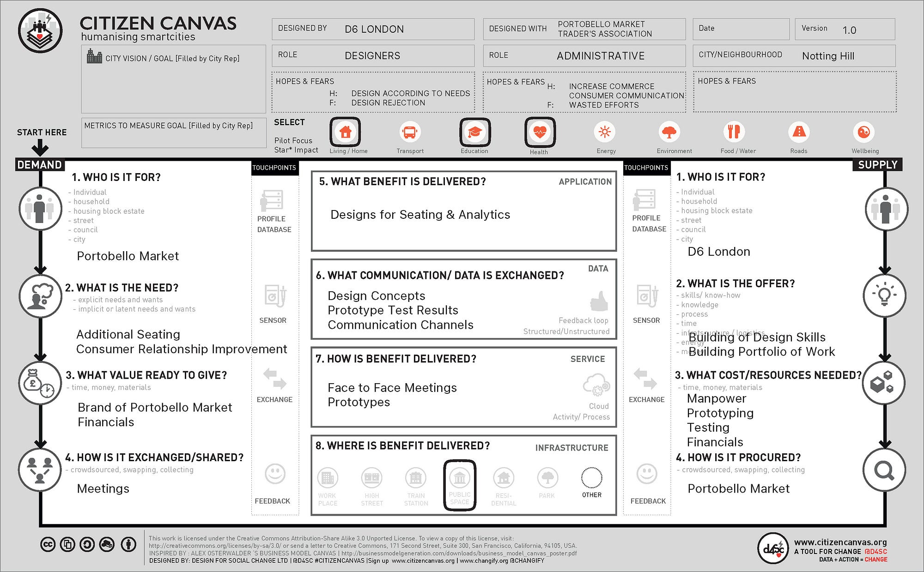Click the Creative Commons license URL
Screen dimensions: 924x572
215,546
